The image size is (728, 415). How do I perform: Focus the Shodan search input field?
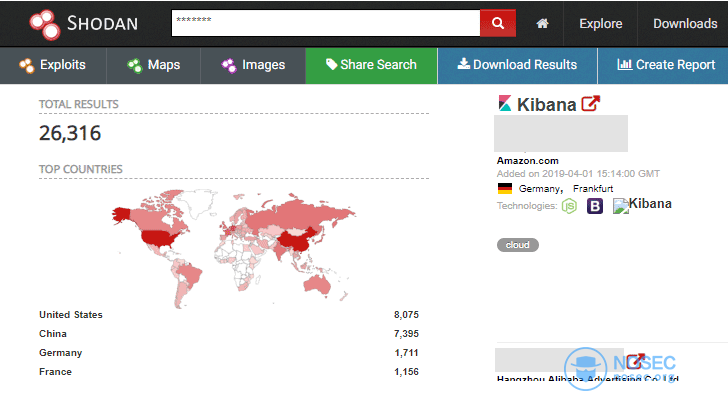(x=325, y=23)
